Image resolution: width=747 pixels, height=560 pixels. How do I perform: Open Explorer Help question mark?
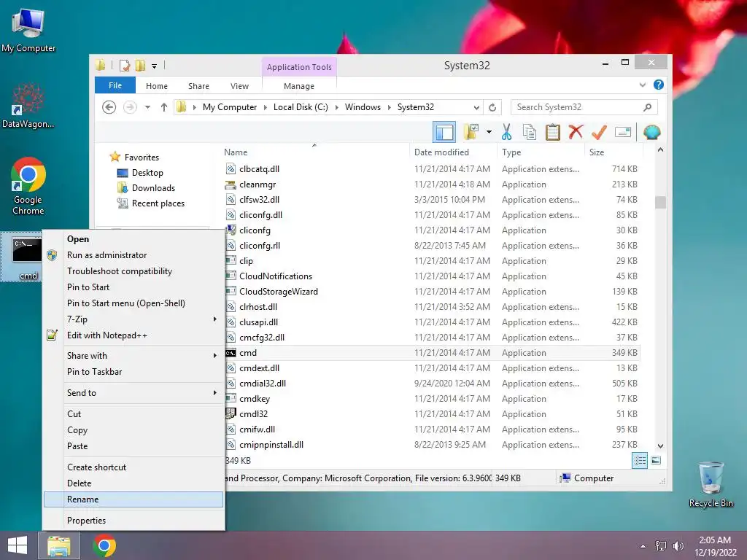[659, 85]
